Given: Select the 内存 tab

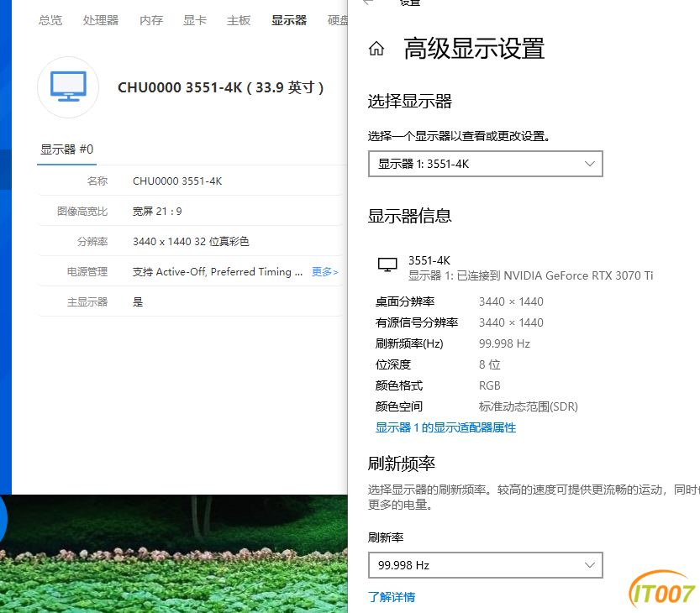Looking at the screenshot, I should coord(150,20).
